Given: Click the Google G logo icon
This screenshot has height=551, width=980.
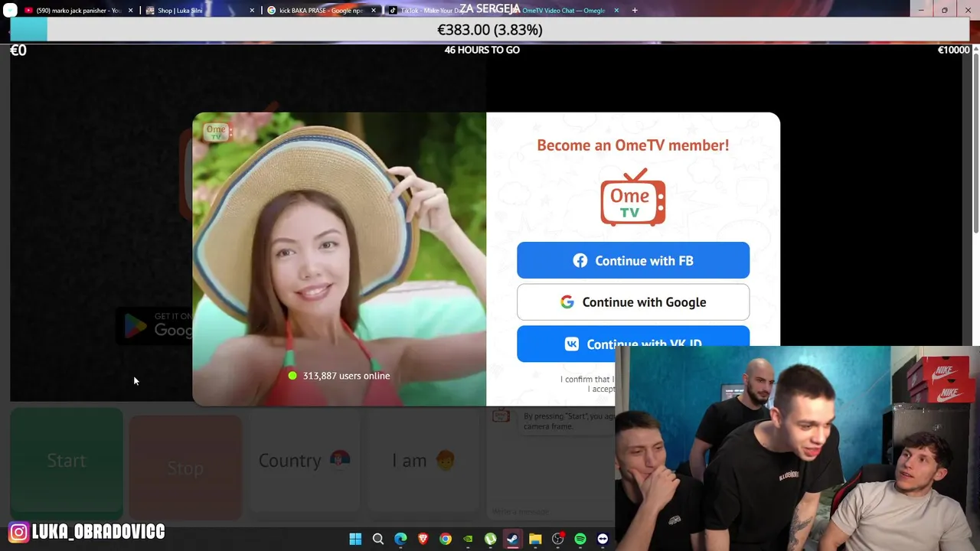Looking at the screenshot, I should (x=567, y=302).
